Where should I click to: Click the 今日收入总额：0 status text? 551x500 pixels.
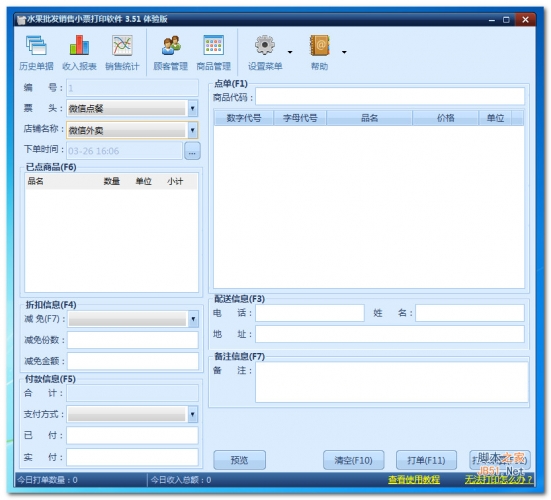pyautogui.click(x=181, y=480)
